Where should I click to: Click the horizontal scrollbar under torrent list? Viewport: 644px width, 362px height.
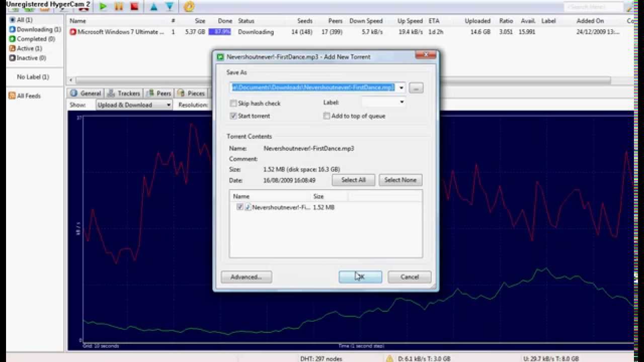(x=343, y=80)
